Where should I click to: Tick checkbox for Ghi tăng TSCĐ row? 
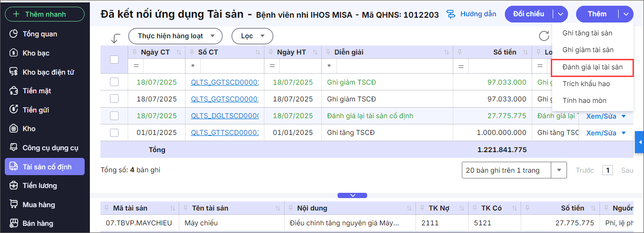coord(114,133)
